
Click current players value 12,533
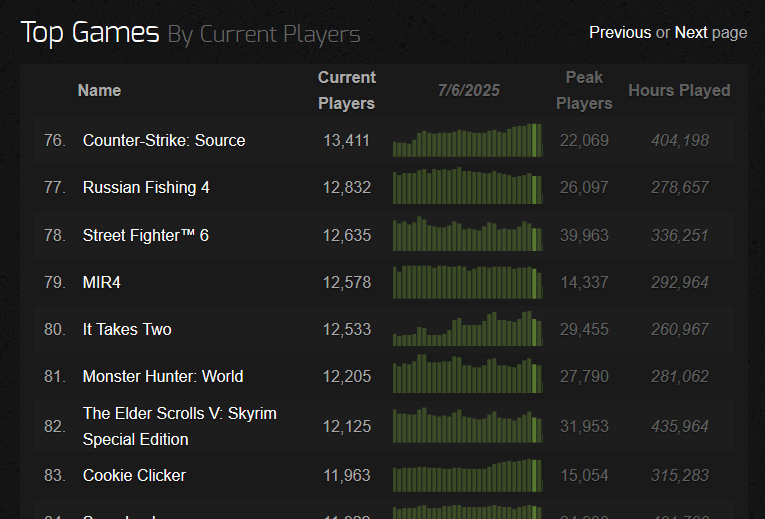pyautogui.click(x=346, y=329)
